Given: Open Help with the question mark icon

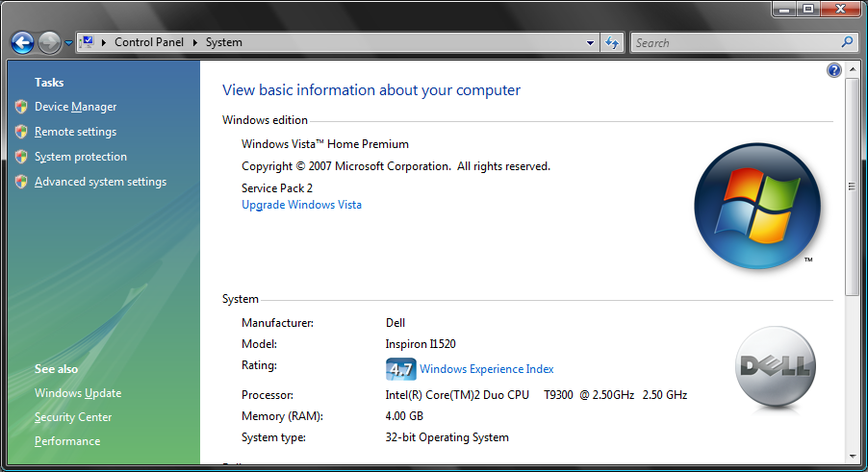Looking at the screenshot, I should coord(833,70).
